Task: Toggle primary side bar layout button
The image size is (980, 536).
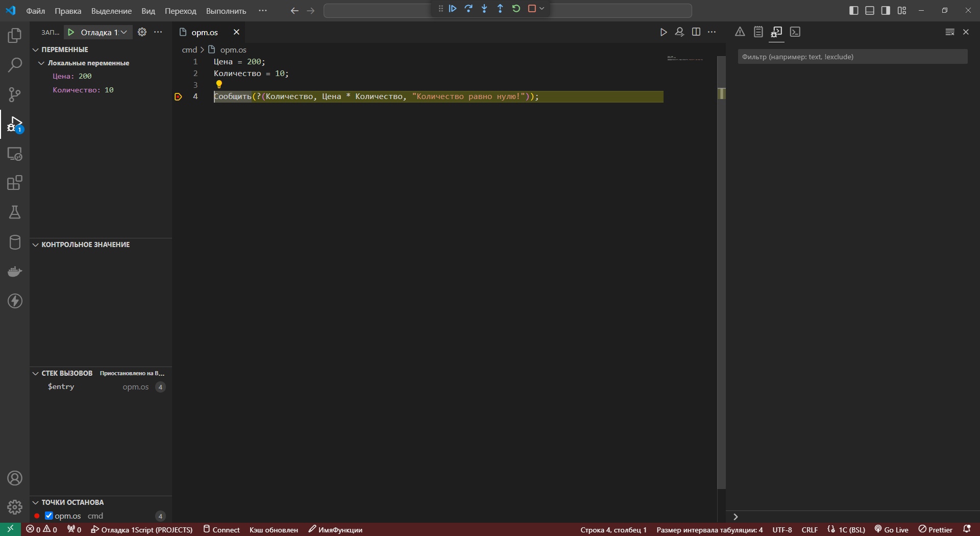Action: click(x=853, y=11)
